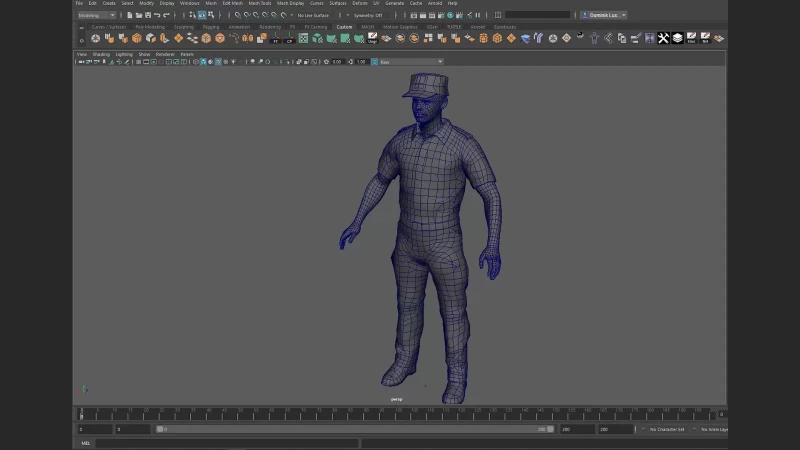800x450 pixels.
Task: Click the MEL command line input field
Action: [227, 443]
